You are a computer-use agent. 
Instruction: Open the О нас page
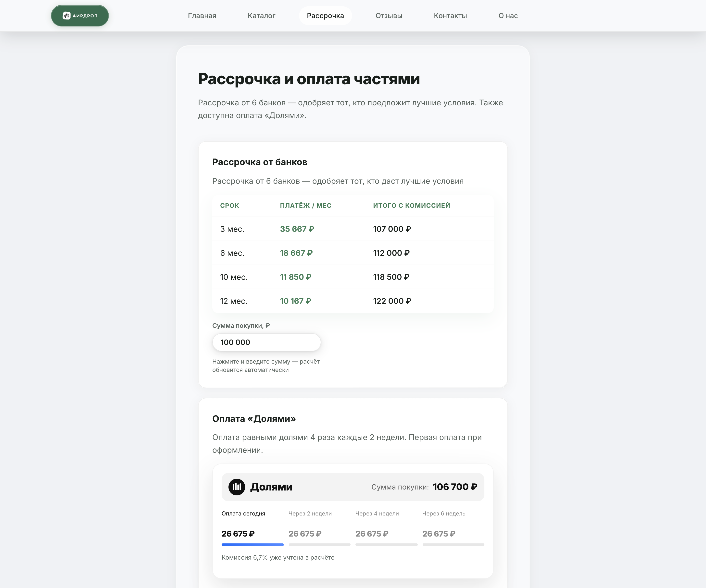508,16
